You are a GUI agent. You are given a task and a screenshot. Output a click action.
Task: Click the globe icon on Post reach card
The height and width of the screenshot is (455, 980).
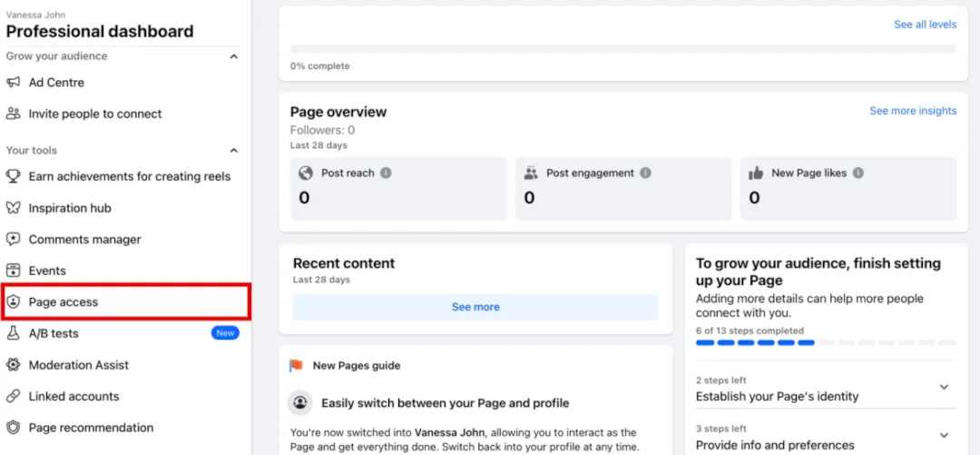pyautogui.click(x=306, y=173)
